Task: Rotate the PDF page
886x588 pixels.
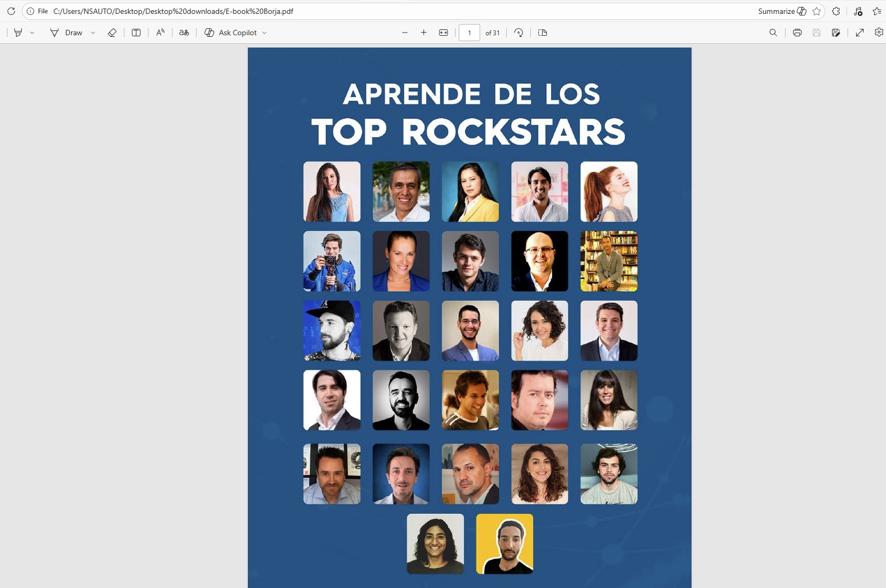Action: (519, 33)
